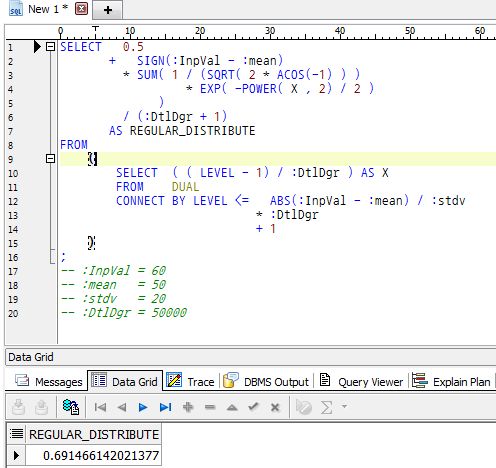Close the New 1 editor tab
The height and width of the screenshot is (468, 496).
(81, 9)
